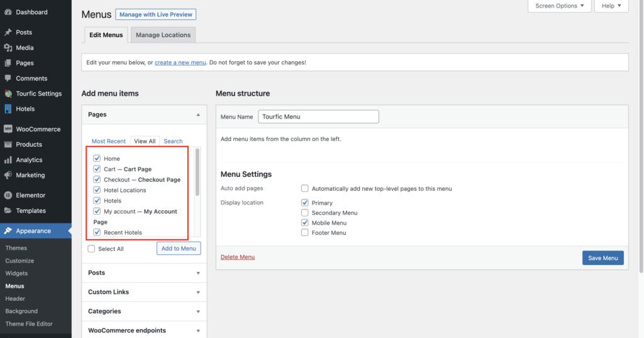Click the main page vertical scrollbar
Viewport: 644px width, 338px height.
641,136
